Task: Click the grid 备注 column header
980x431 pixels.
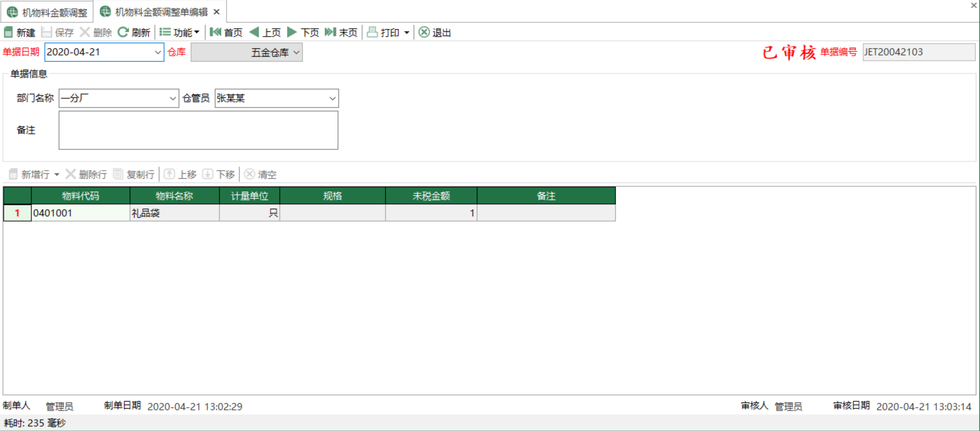Action: (546, 196)
